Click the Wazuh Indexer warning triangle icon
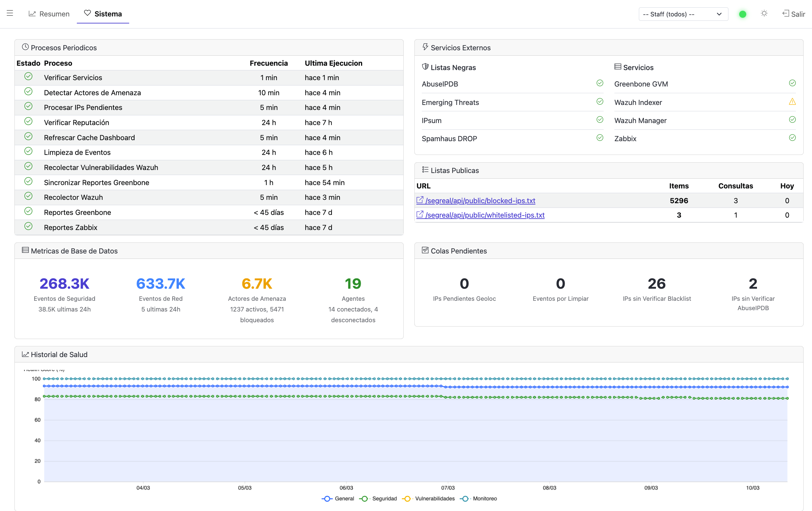This screenshot has height=511, width=812. pyautogui.click(x=792, y=102)
